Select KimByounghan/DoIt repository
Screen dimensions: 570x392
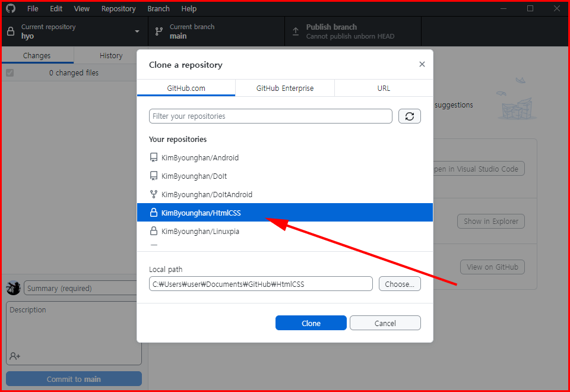[285, 176]
